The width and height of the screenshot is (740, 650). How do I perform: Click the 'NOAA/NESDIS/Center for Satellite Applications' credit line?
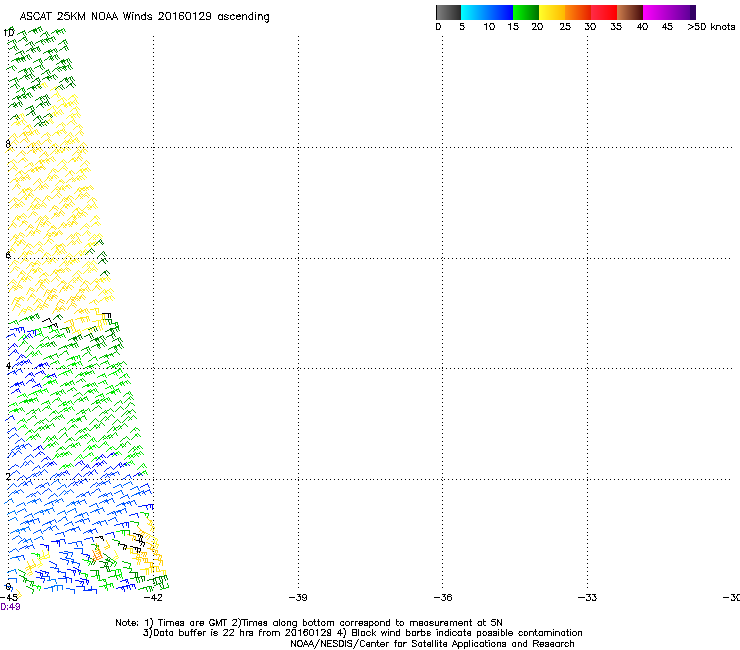(x=432, y=644)
